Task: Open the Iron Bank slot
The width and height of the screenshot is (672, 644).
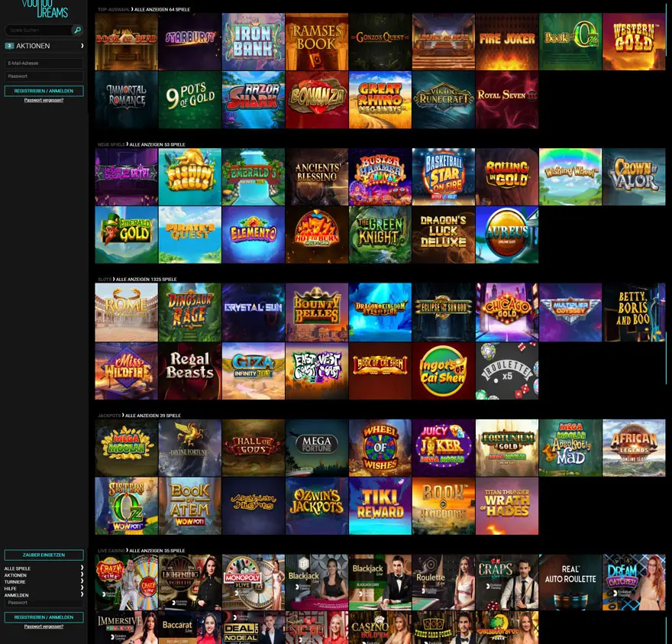Action: pos(254,41)
